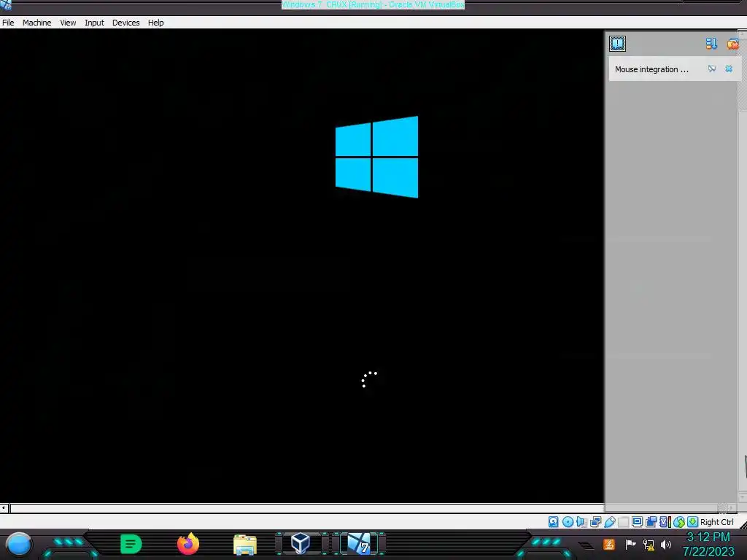Open the Input menu

94,23
